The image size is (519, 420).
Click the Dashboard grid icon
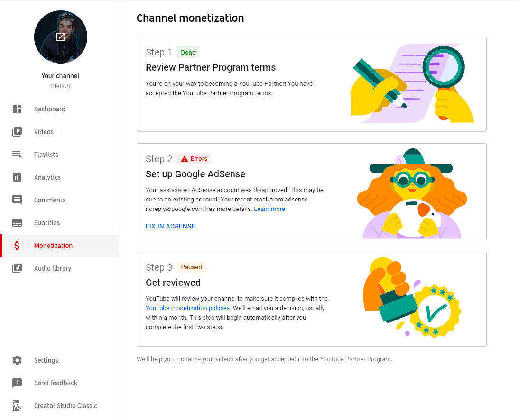(x=17, y=109)
